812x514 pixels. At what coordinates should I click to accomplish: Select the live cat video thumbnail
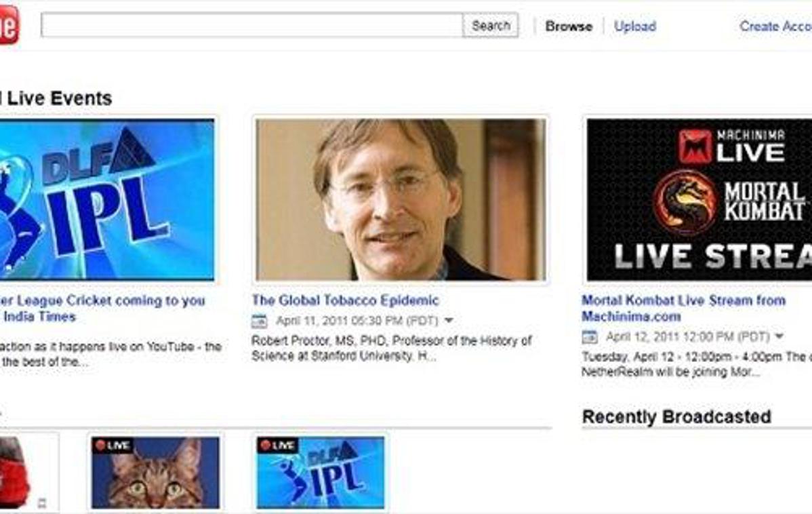155,473
